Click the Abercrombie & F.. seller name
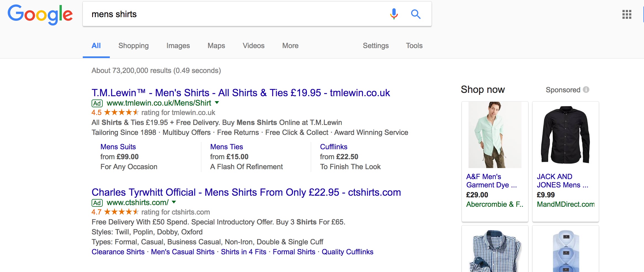 point(494,204)
